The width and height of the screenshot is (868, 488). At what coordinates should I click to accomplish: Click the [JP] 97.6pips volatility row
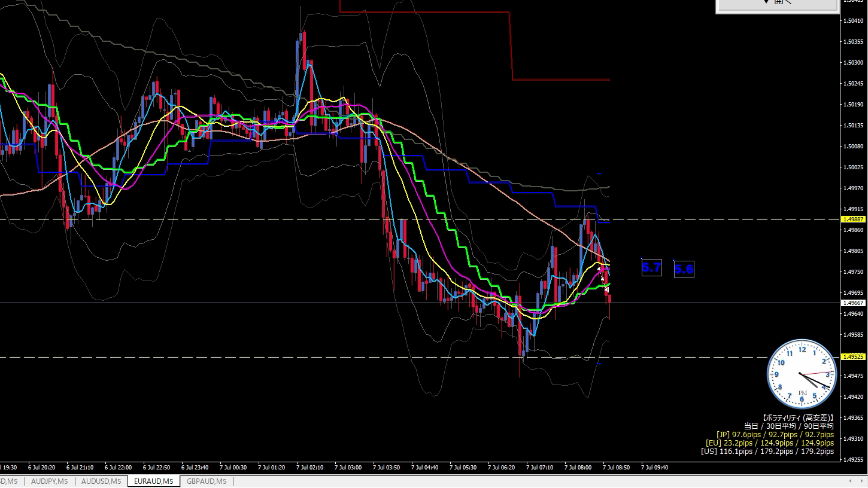pyautogui.click(x=775, y=435)
